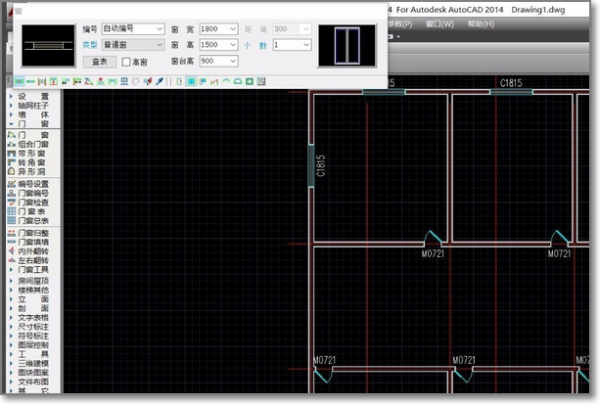Choose the 带形窗 strip window tool

32,151
